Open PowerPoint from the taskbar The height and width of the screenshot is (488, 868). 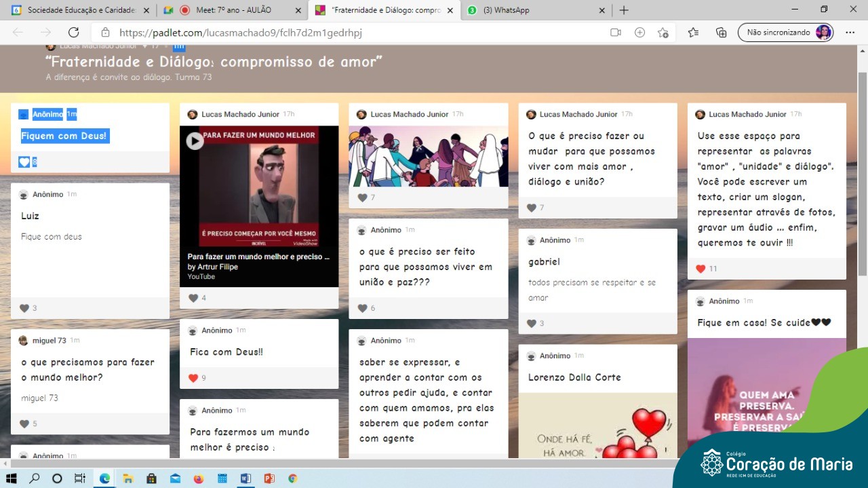click(x=269, y=478)
